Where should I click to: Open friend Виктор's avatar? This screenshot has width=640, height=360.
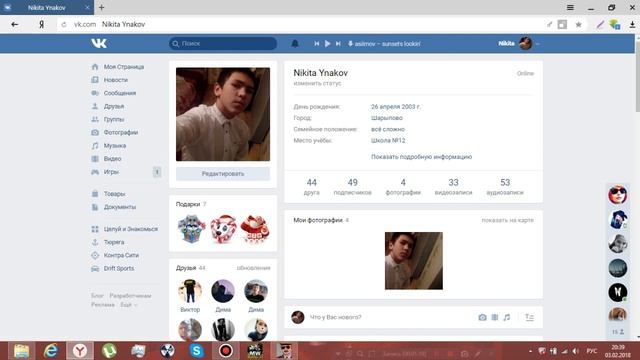(x=190, y=291)
